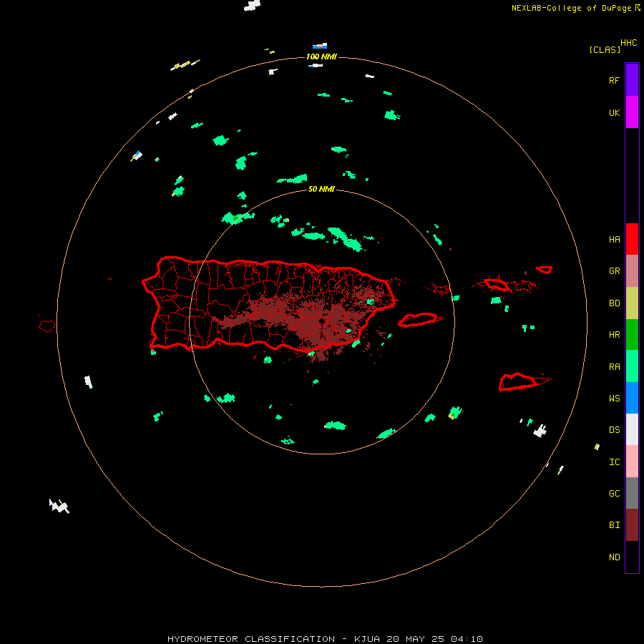The width and height of the screenshot is (644, 644).
Task: Click the HYDROMETEOR CLASSIFICATION caption text
Action: [251, 639]
